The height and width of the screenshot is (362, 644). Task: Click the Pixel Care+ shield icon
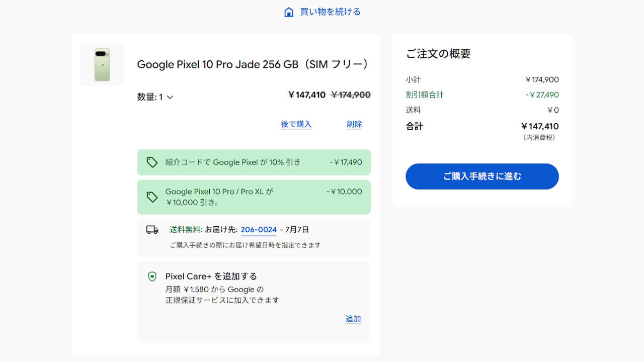point(152,277)
